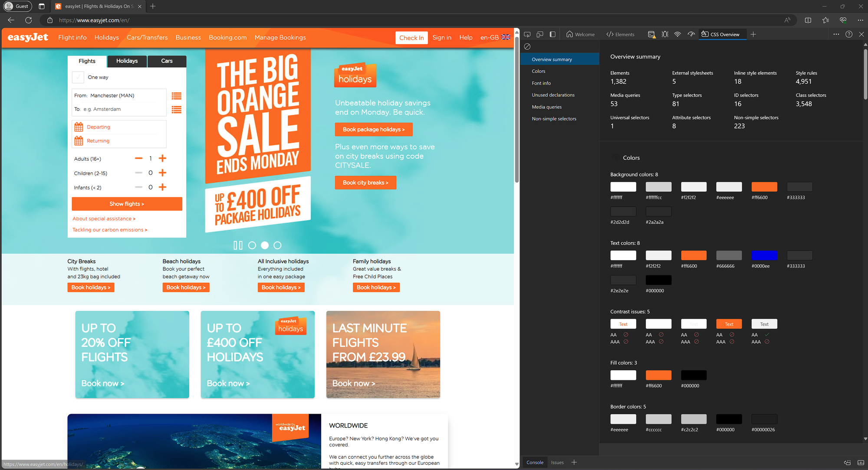Open the Sources bug icon tab

[665, 34]
